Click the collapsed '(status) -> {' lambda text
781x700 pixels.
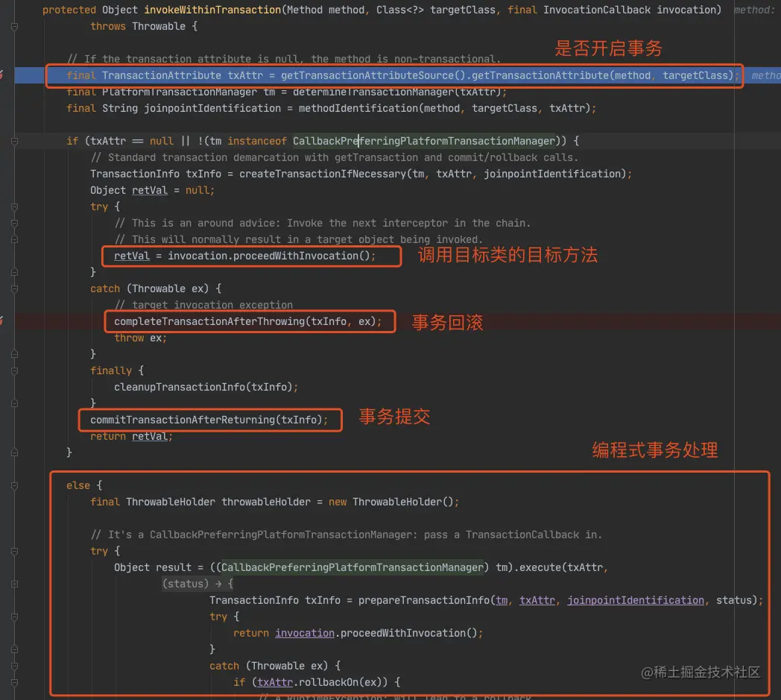(197, 584)
